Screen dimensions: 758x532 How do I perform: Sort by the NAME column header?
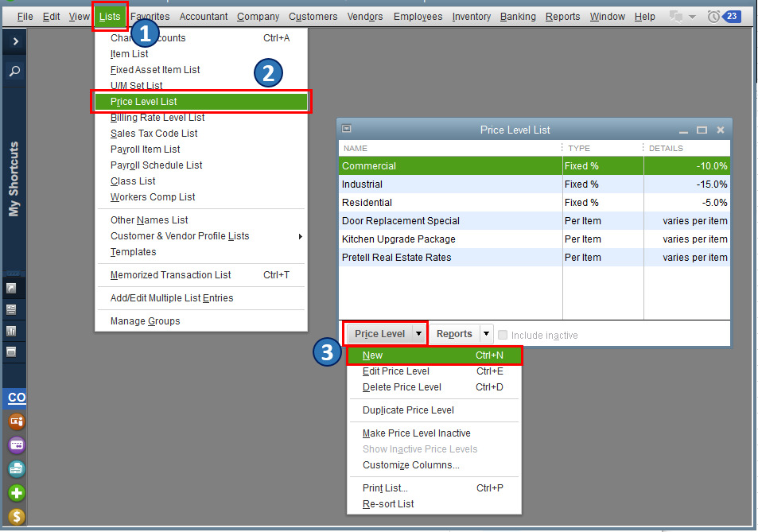(450, 148)
